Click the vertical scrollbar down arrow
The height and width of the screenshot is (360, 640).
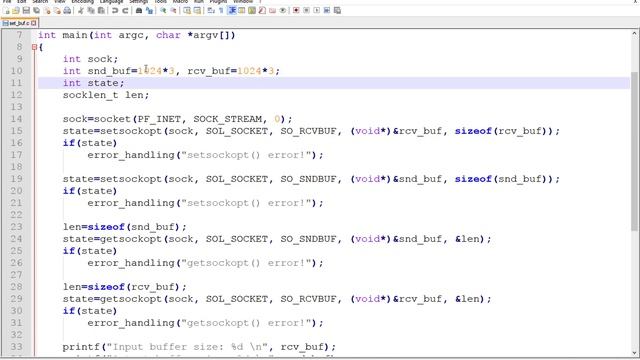tap(634, 353)
